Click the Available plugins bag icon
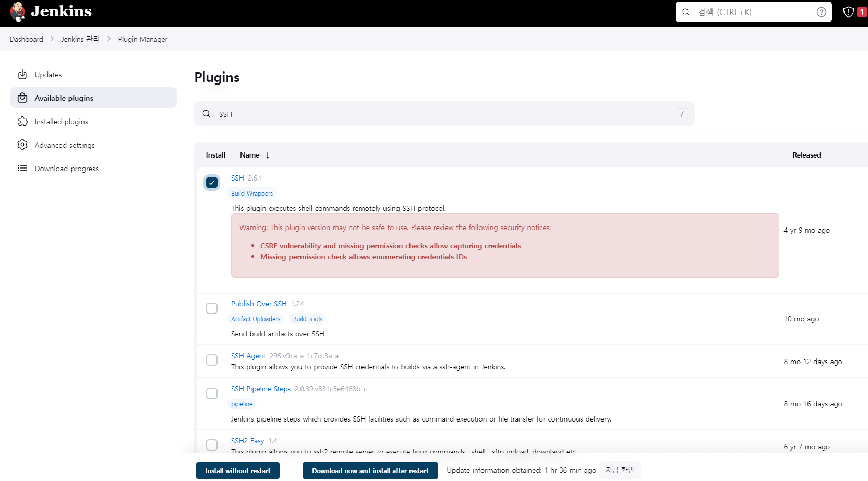The width and height of the screenshot is (868, 481). coord(22,98)
